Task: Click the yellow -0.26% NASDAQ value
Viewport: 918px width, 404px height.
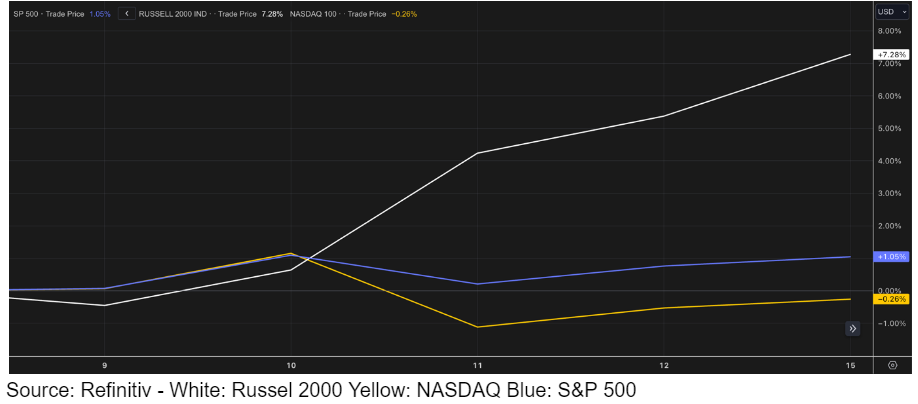Action: click(405, 14)
